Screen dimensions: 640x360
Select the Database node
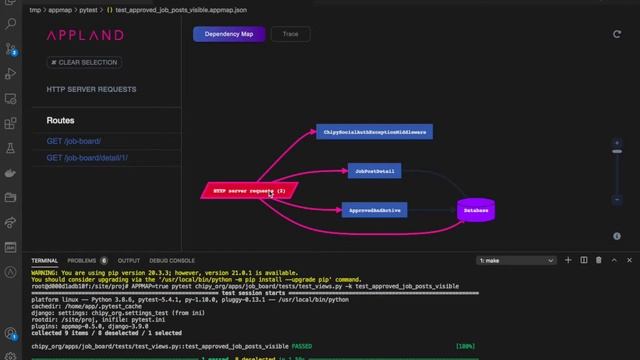[476, 210]
